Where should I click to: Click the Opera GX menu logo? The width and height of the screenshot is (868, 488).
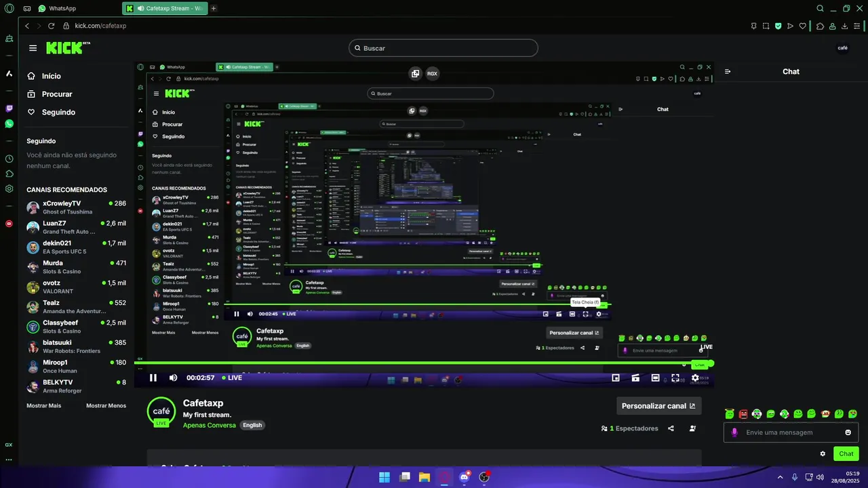coord(9,8)
